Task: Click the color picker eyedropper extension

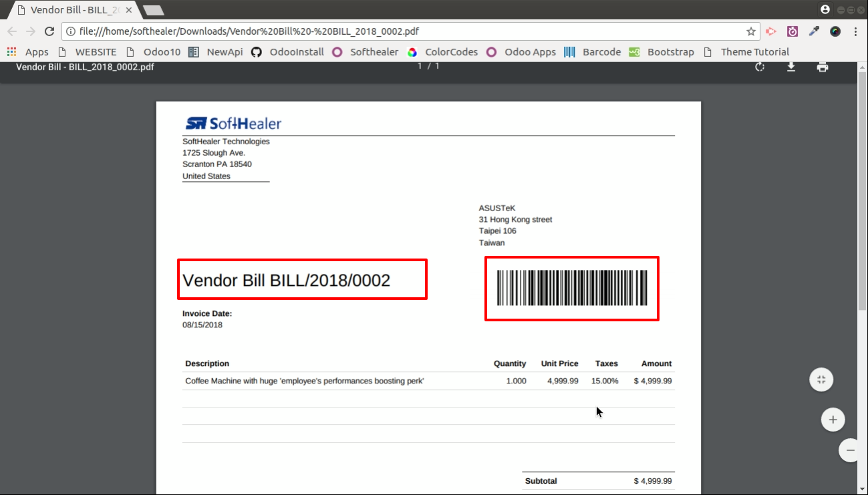Action: pyautogui.click(x=814, y=31)
